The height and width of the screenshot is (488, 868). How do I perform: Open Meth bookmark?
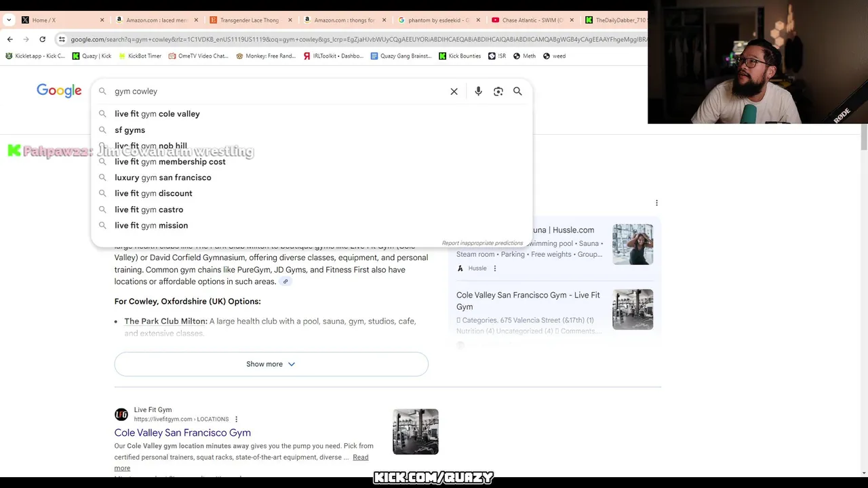click(524, 56)
